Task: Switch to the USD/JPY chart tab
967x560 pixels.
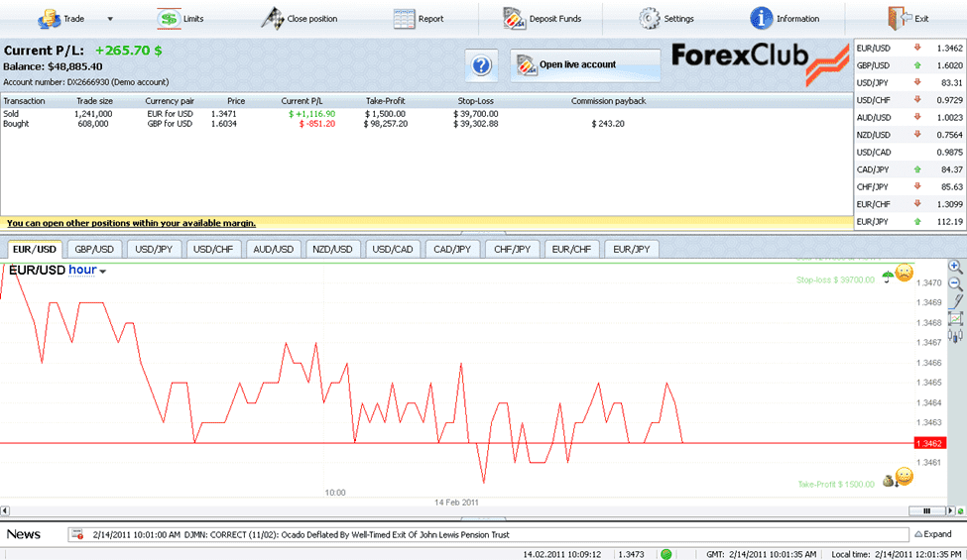Action: pyautogui.click(x=153, y=249)
